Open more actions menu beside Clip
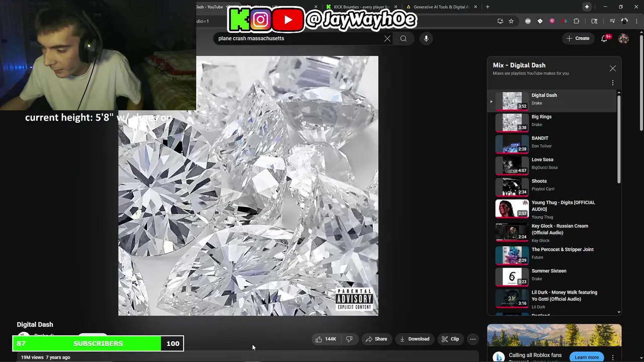 [x=473, y=339]
